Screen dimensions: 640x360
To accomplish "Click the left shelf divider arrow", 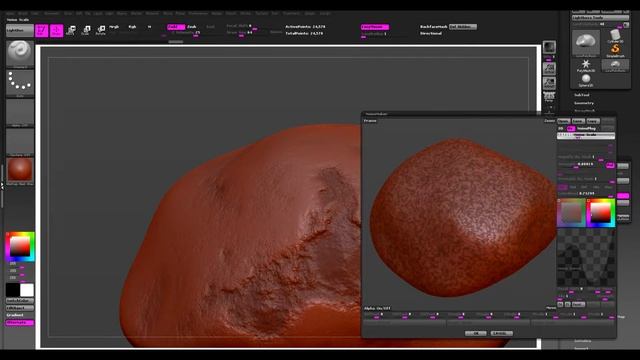I will click(2, 185).
